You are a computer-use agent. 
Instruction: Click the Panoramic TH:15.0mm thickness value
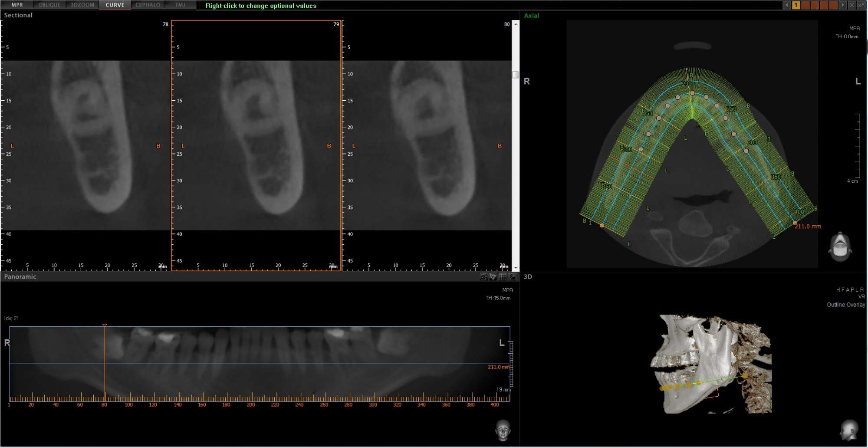(x=498, y=298)
